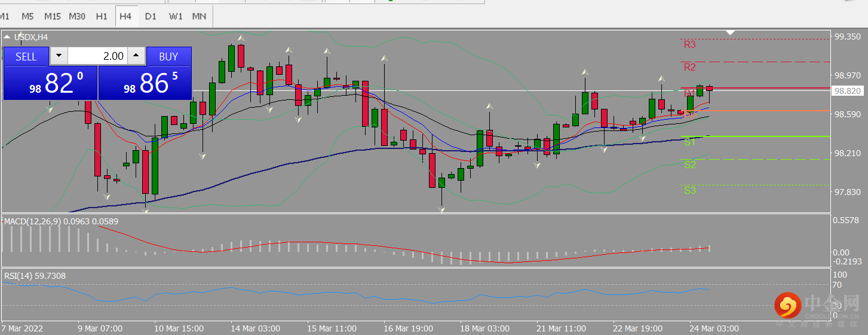
Task: Decrease lot volume with down arrow
Action: tap(59, 56)
